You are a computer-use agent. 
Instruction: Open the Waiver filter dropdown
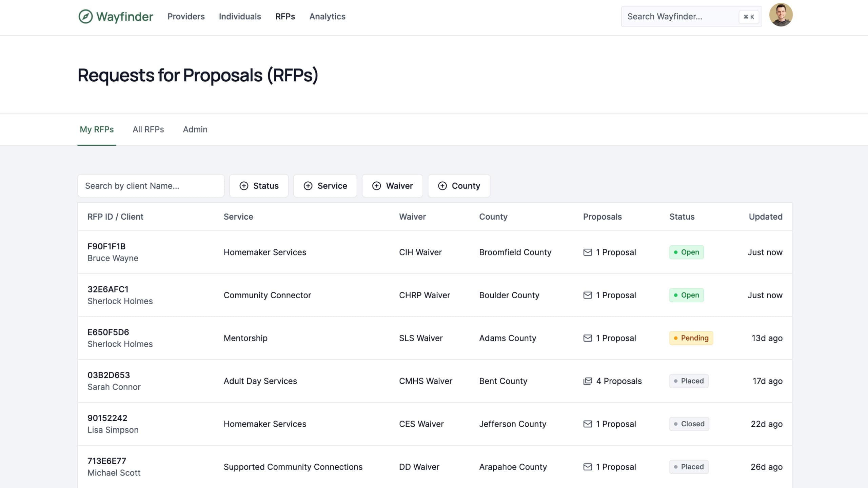click(392, 186)
